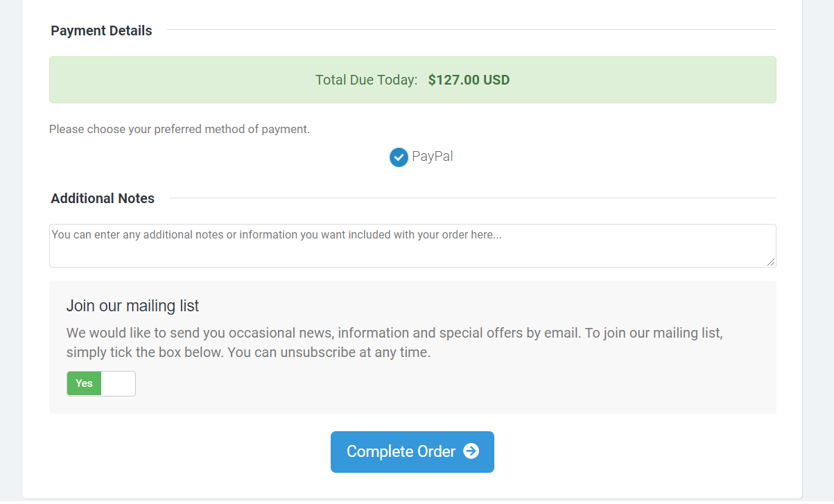Click the divider line beside Additional Notes
Screen dimensions: 834x504
pyautogui.click(x=473, y=198)
